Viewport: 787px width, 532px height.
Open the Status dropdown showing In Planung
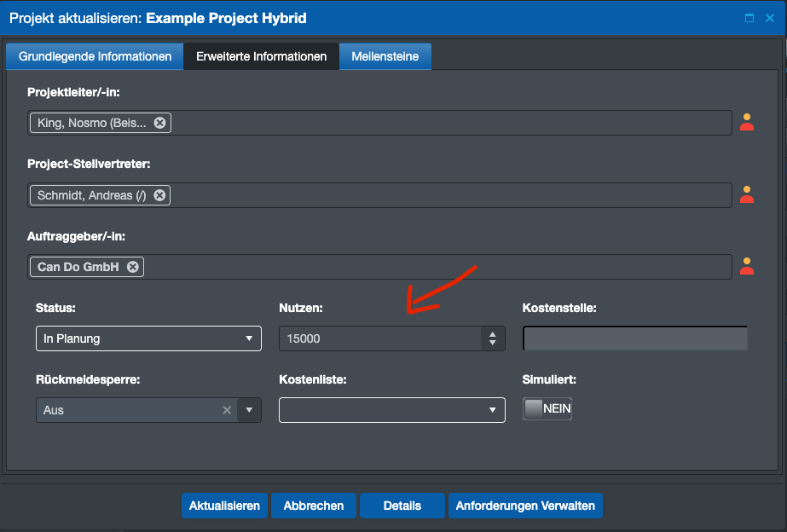[148, 338]
